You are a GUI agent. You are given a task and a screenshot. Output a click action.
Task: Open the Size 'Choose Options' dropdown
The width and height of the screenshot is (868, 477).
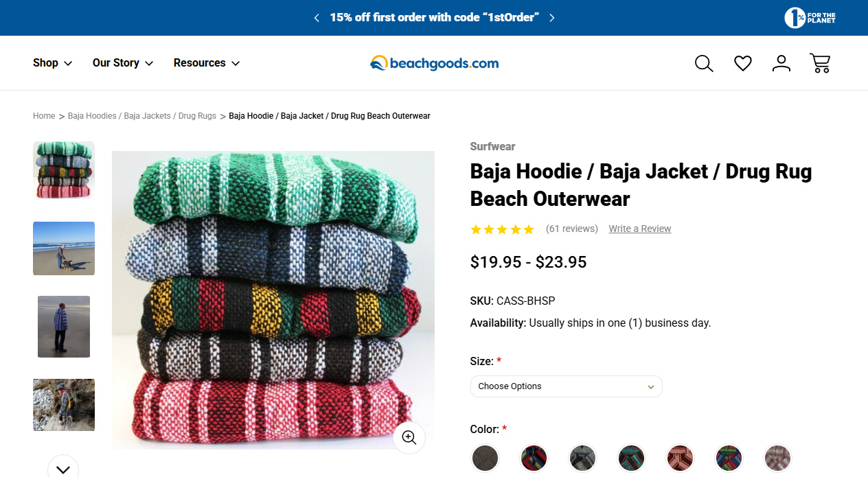click(566, 386)
